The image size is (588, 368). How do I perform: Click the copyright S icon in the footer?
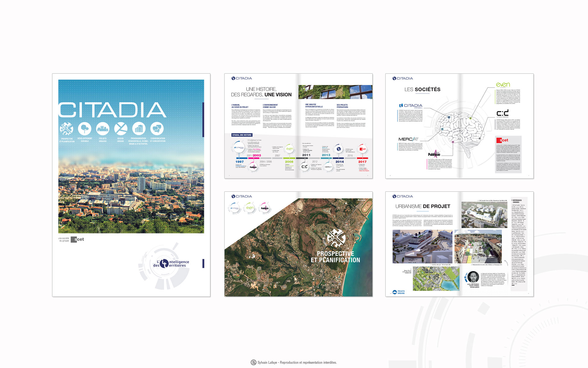point(253,362)
